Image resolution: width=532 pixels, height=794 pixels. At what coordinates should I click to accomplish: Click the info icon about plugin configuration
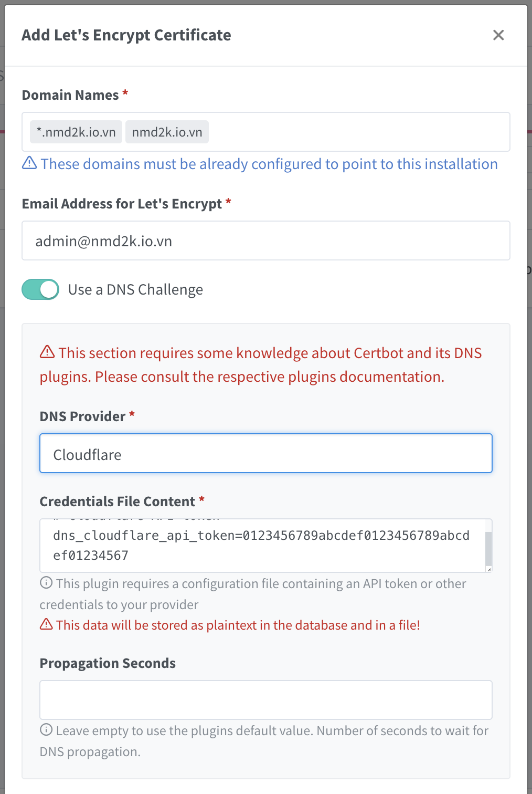coord(46,583)
